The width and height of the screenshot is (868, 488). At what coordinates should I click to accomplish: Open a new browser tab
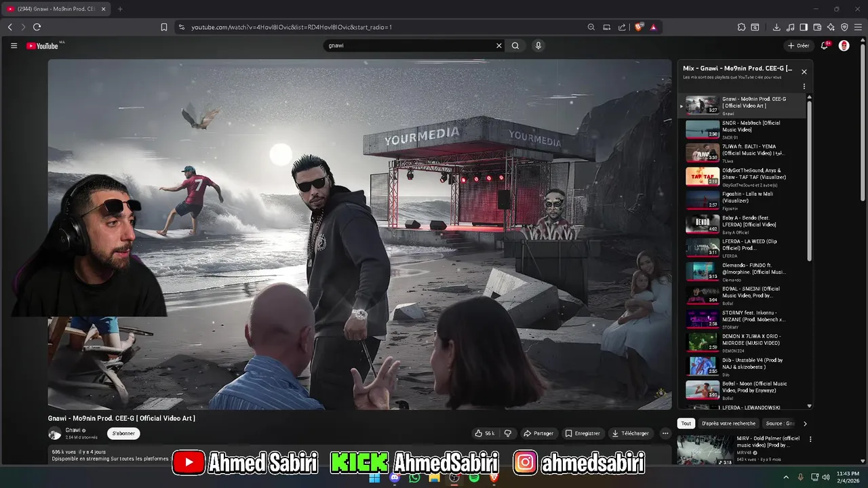click(120, 9)
